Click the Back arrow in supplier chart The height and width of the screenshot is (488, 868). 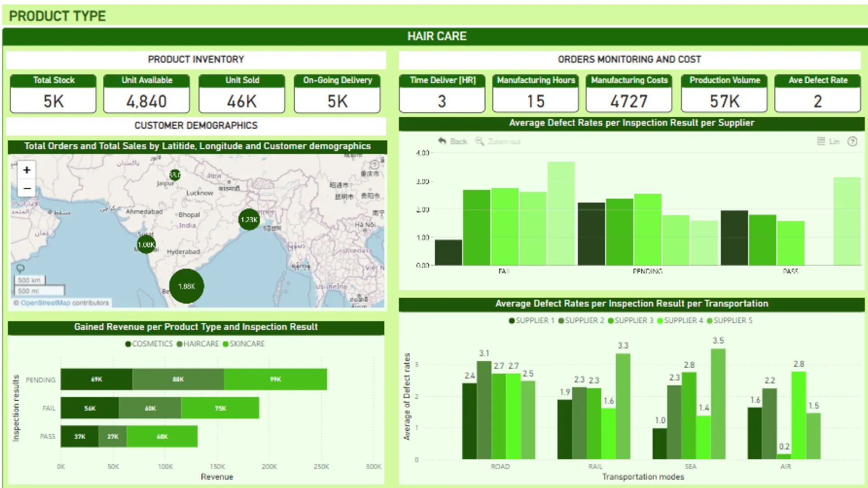pos(452,141)
